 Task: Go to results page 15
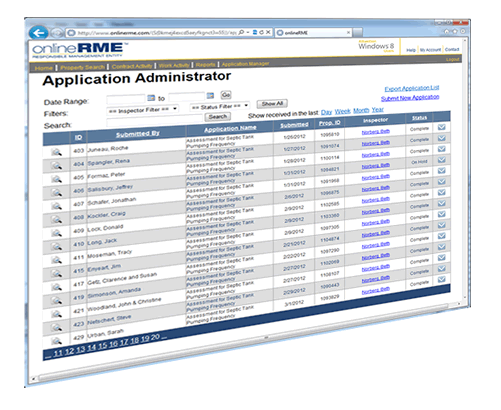tap(103, 346)
